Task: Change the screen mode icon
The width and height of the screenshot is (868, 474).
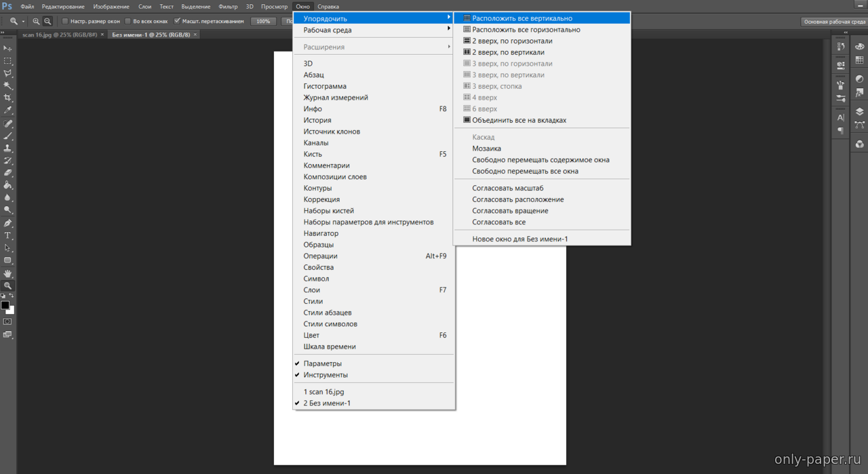Action: pos(7,335)
